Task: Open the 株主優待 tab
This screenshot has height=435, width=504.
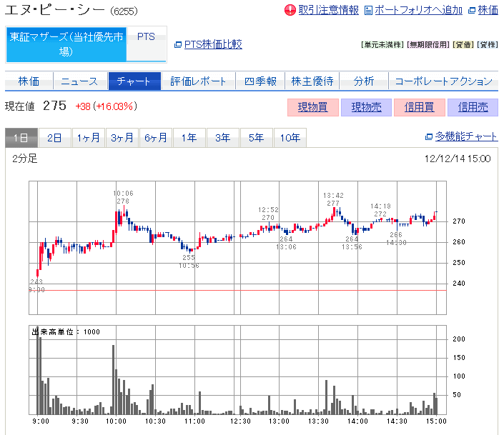Action: click(312, 81)
